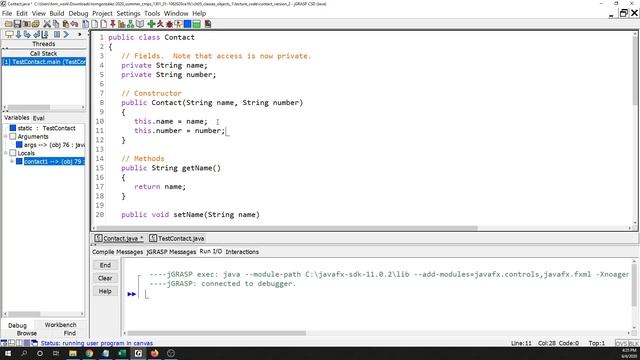Image resolution: width=640 pixels, height=360 pixels.
Task: Open the jGRASP Messages tab
Action: point(171,252)
